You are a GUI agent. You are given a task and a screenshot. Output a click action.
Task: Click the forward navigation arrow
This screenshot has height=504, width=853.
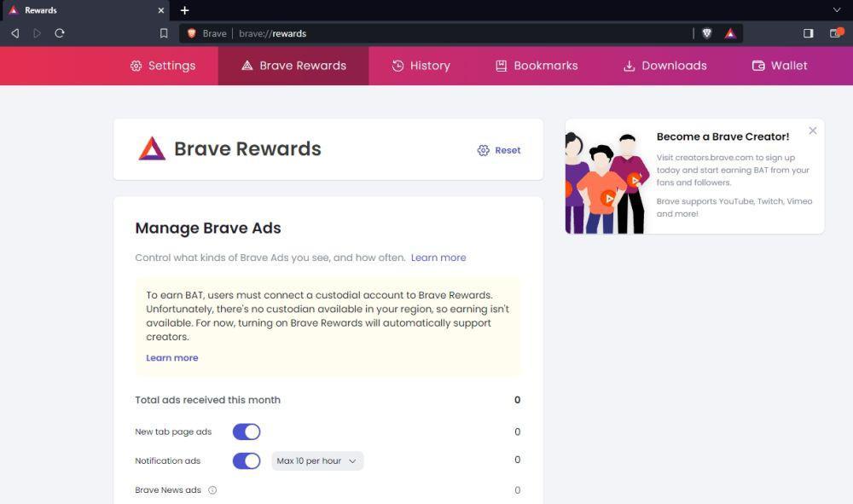(37, 34)
